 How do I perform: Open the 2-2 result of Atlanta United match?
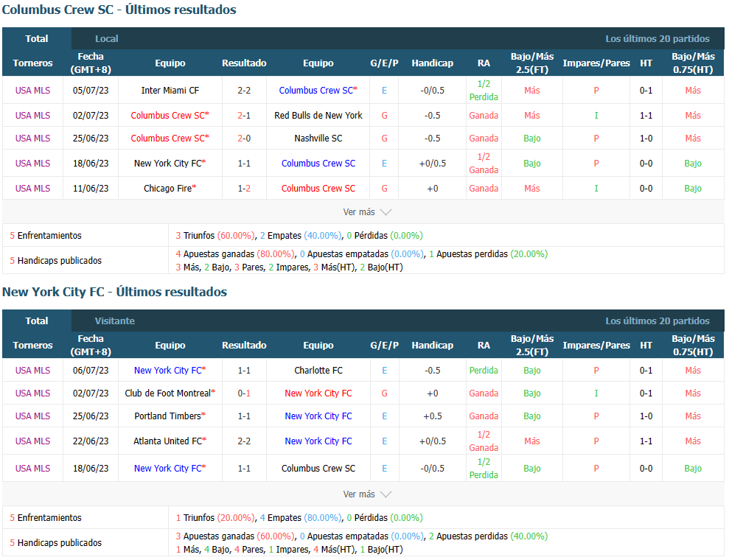244,441
